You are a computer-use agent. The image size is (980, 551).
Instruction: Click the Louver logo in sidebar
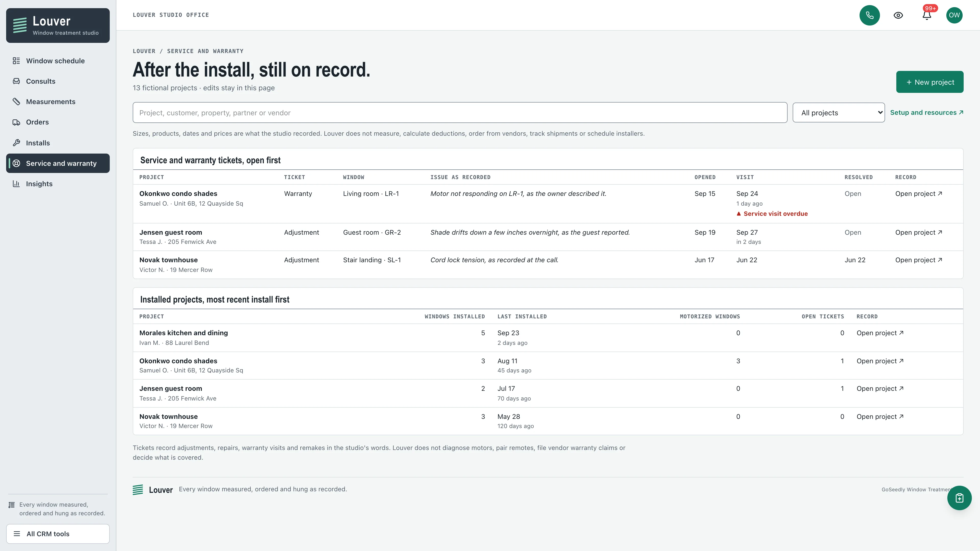tap(58, 26)
